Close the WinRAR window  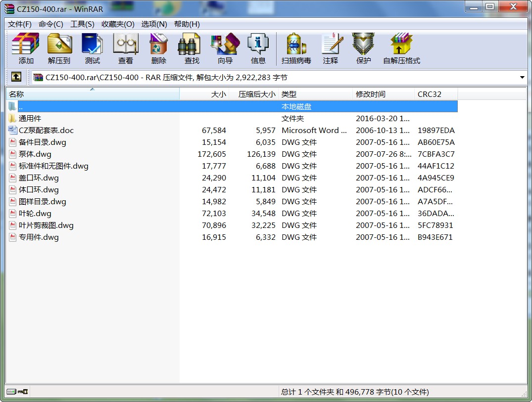[x=513, y=7]
